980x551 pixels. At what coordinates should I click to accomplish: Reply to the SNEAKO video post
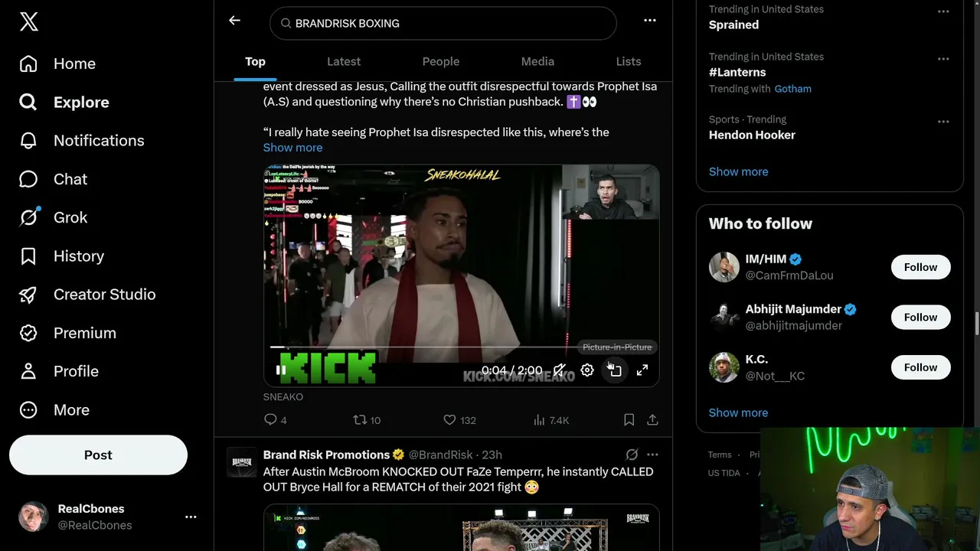[275, 419]
